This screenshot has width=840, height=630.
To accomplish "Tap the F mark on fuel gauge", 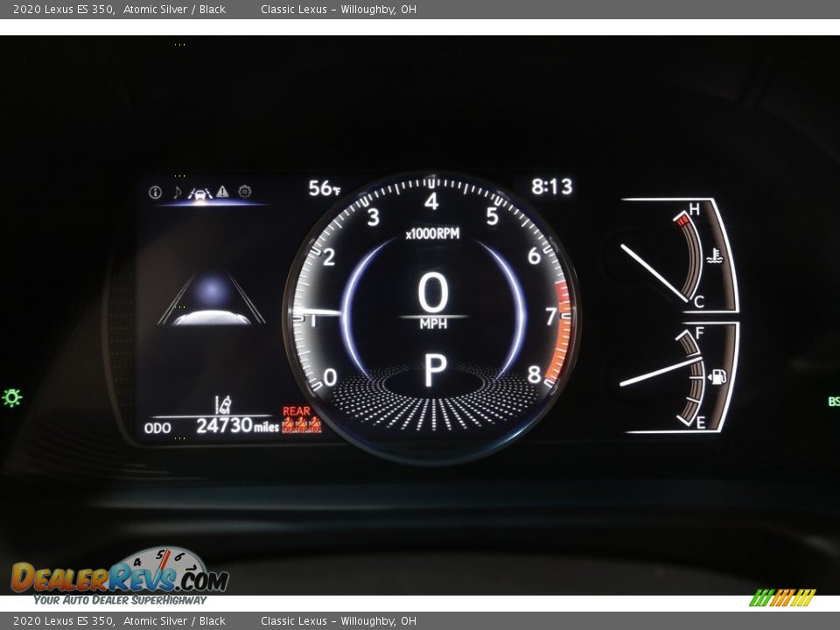I will [699, 333].
